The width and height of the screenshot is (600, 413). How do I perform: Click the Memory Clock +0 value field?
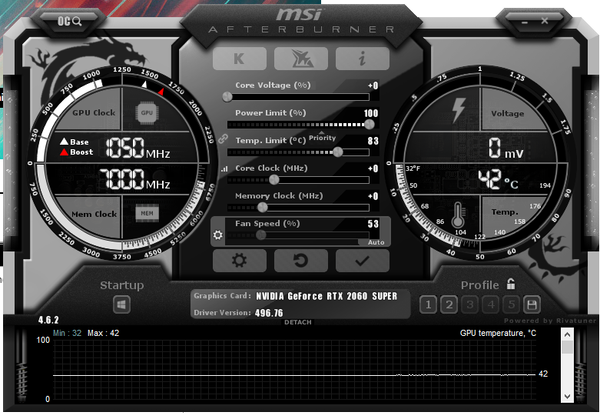click(x=373, y=196)
